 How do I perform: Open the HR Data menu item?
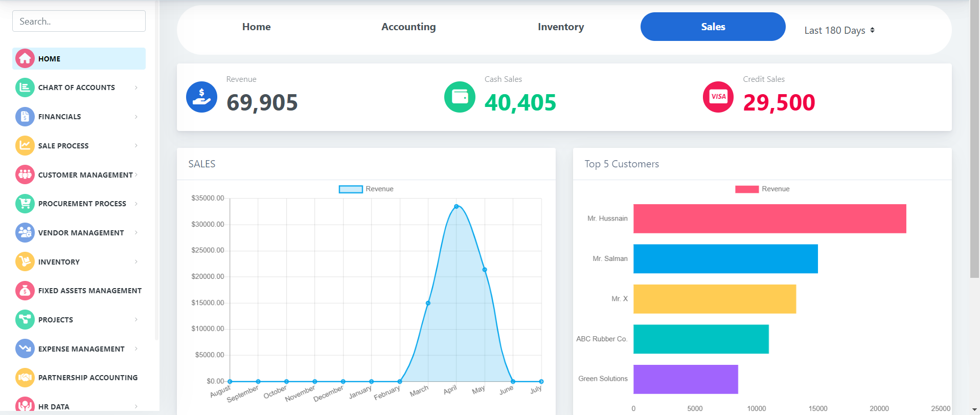[54, 407]
